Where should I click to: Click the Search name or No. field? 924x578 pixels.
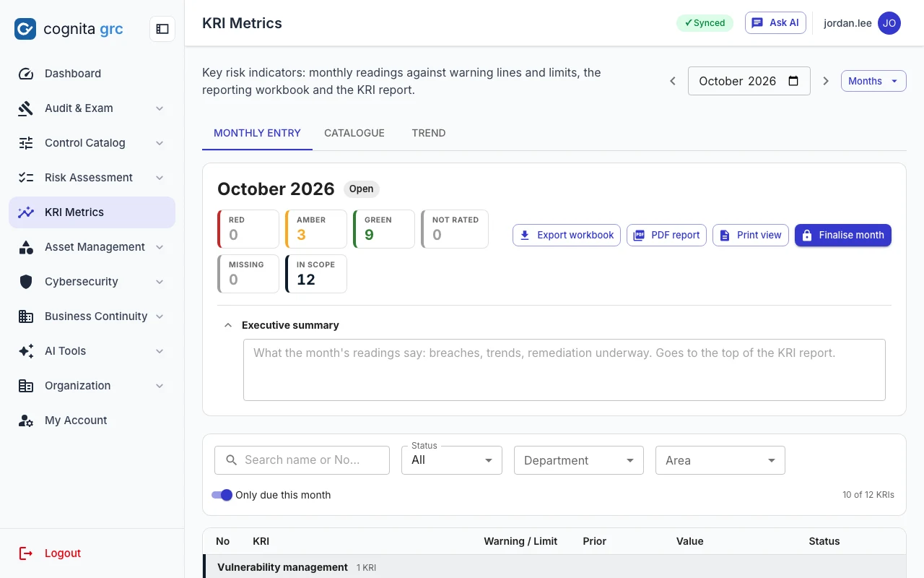(x=302, y=460)
